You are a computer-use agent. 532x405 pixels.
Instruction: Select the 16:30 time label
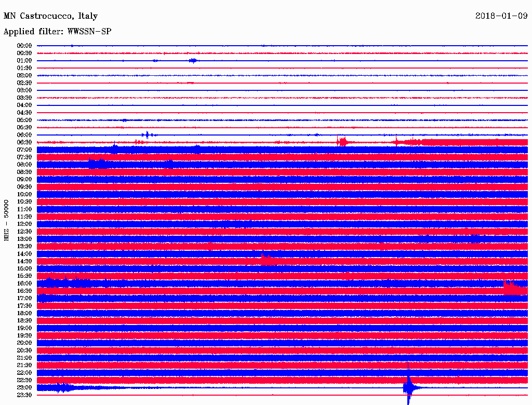click(24, 291)
